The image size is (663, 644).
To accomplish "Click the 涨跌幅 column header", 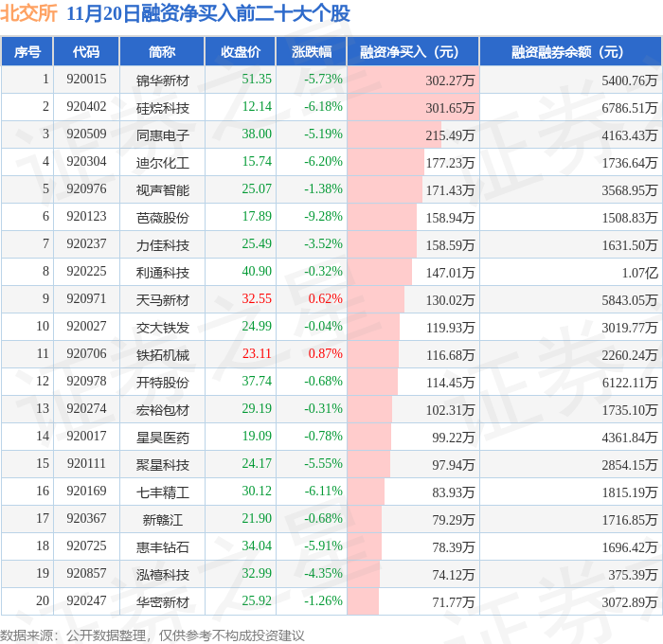I will click(312, 51).
